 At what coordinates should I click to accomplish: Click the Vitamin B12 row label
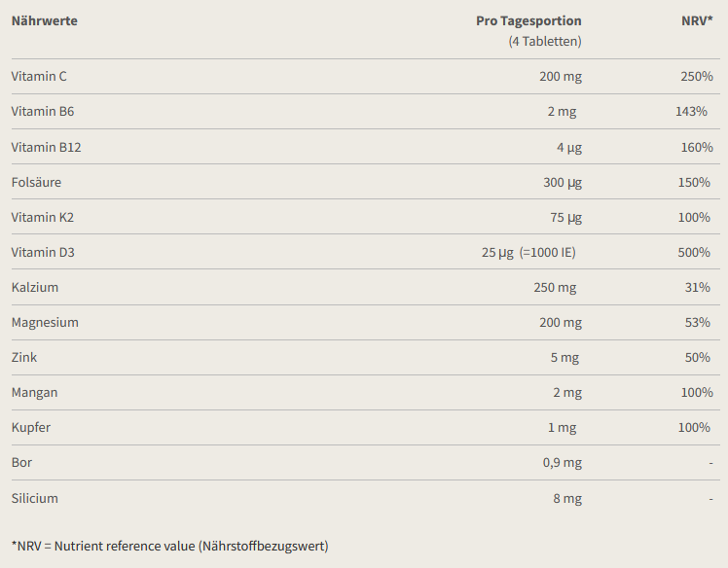pyautogui.click(x=47, y=147)
